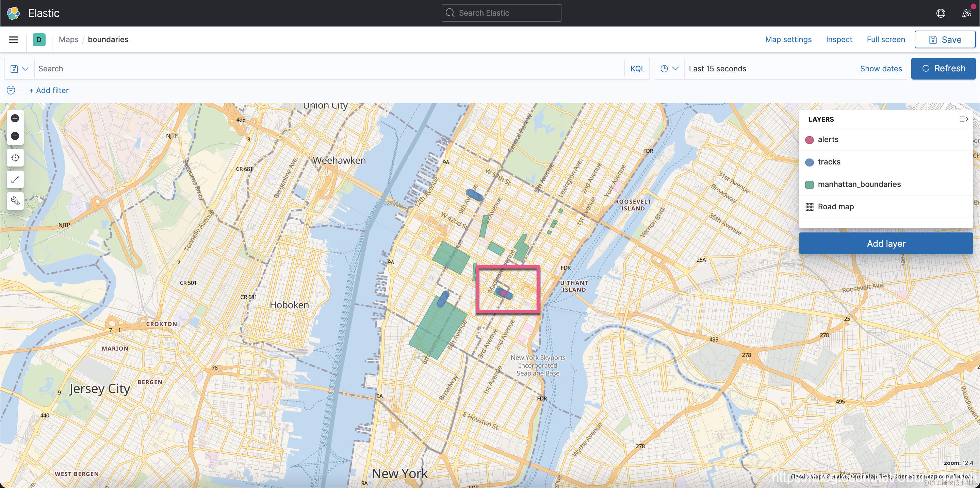Collapse the Layers panel
Screen dimensions: 980x488
coord(963,119)
